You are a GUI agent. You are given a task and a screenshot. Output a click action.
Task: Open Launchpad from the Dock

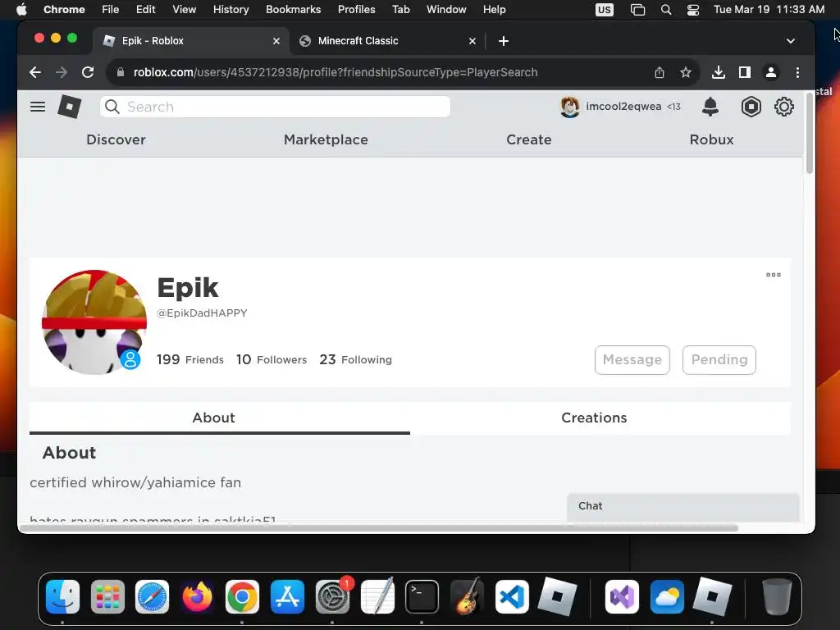pyautogui.click(x=107, y=596)
